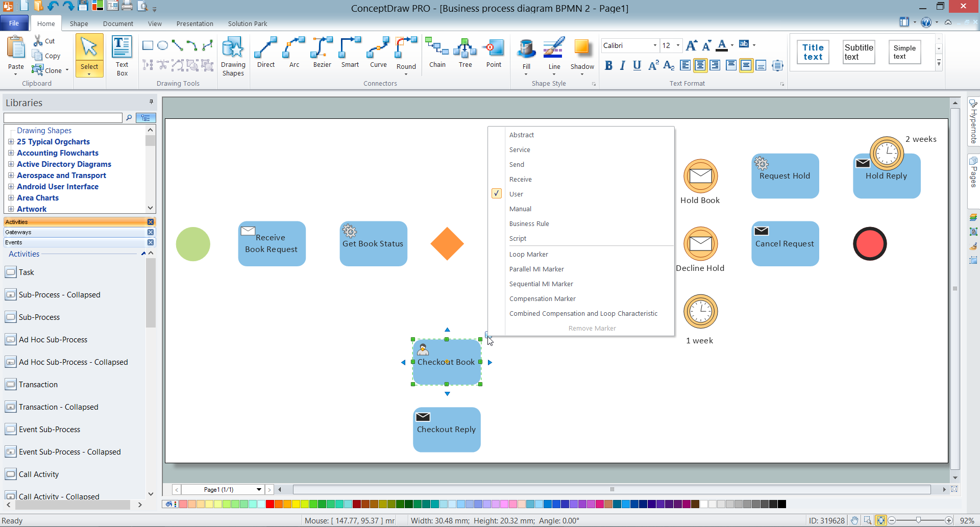
Task: Select the Smart connector tool
Action: tap(350, 53)
